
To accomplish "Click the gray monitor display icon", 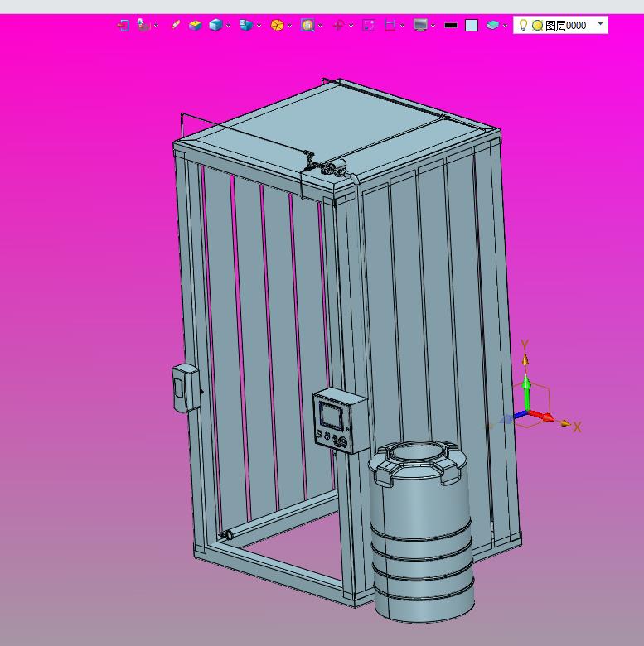I will [x=420, y=26].
